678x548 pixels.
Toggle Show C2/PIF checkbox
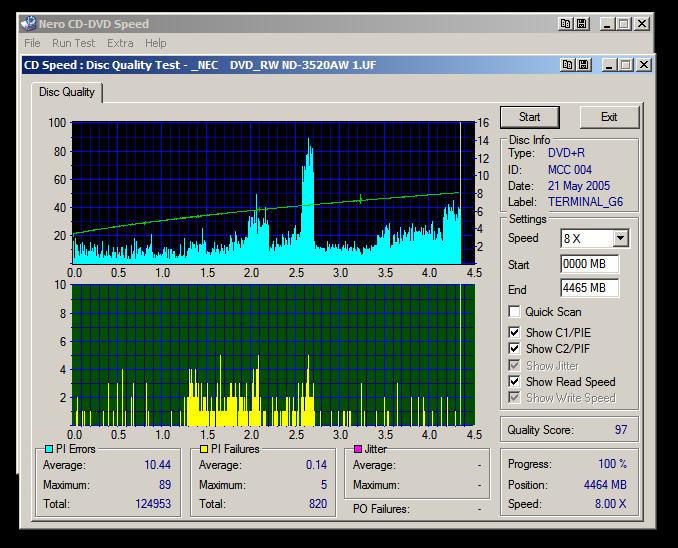[514, 349]
